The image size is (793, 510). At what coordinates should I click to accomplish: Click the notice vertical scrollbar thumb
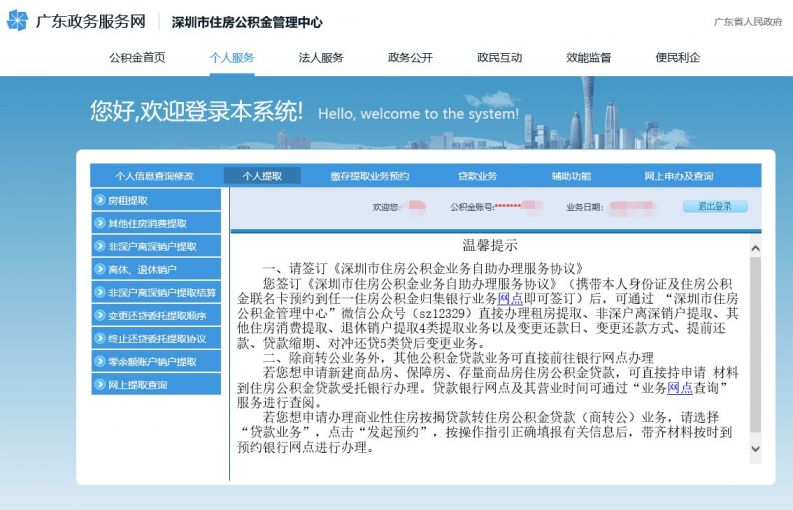pyautogui.click(x=755, y=344)
